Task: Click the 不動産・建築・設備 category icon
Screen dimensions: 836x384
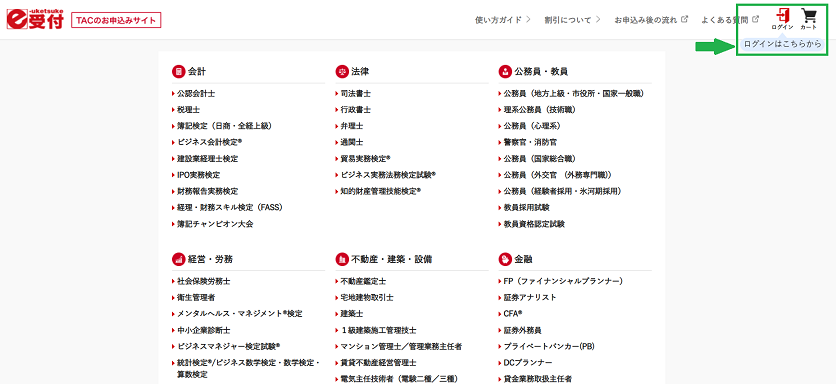Action: (342, 259)
